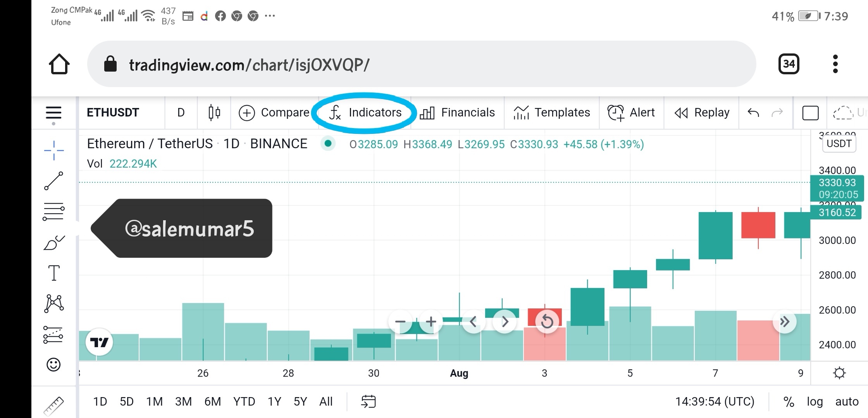Click the TradingView logo badge
Viewport: 868px width, 418px height.
99,342
